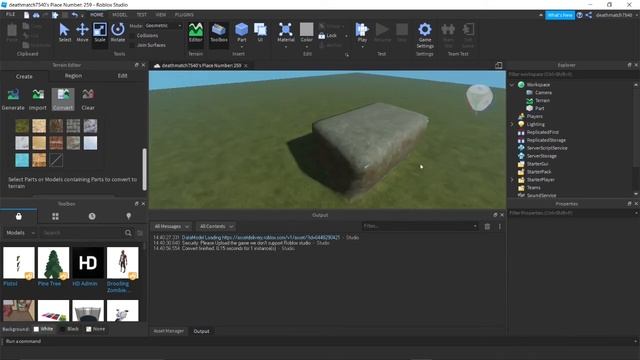Open the Creations tab in Toolbox

point(129,216)
